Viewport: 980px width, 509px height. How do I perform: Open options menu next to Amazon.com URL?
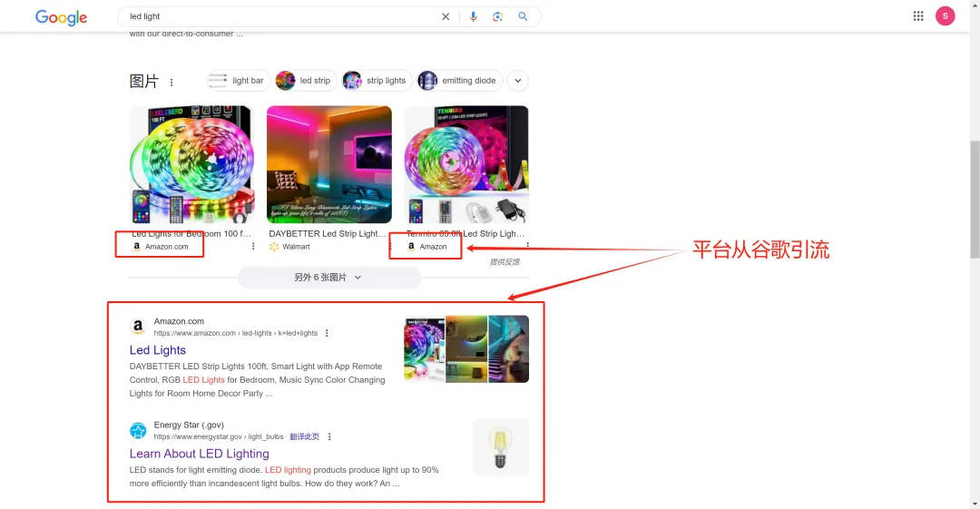(328, 333)
